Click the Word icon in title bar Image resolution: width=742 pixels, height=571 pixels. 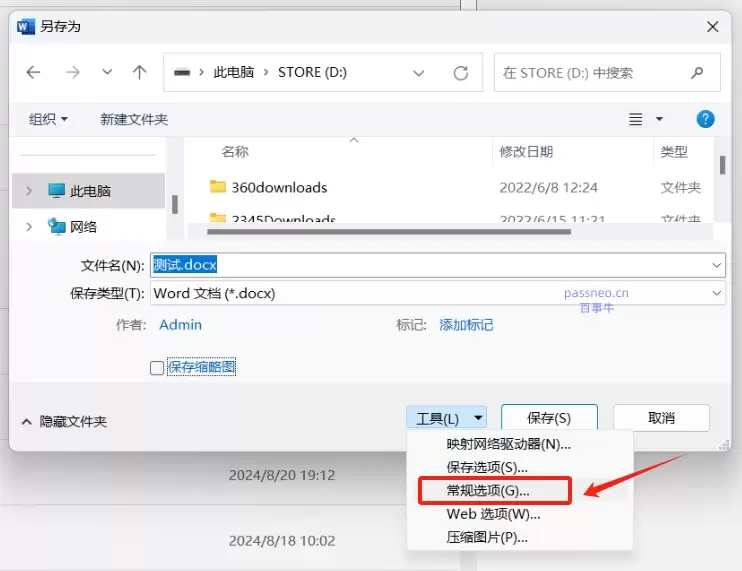click(26, 26)
